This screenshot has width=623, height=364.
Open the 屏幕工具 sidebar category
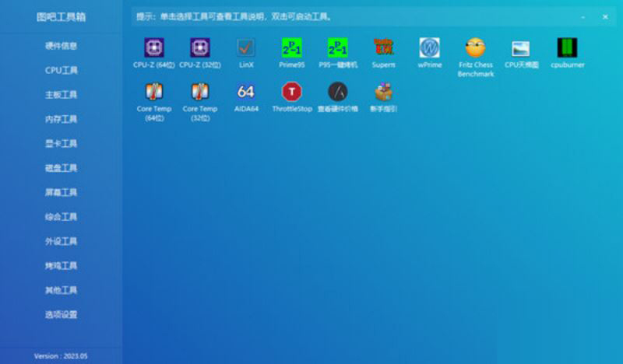tap(62, 193)
